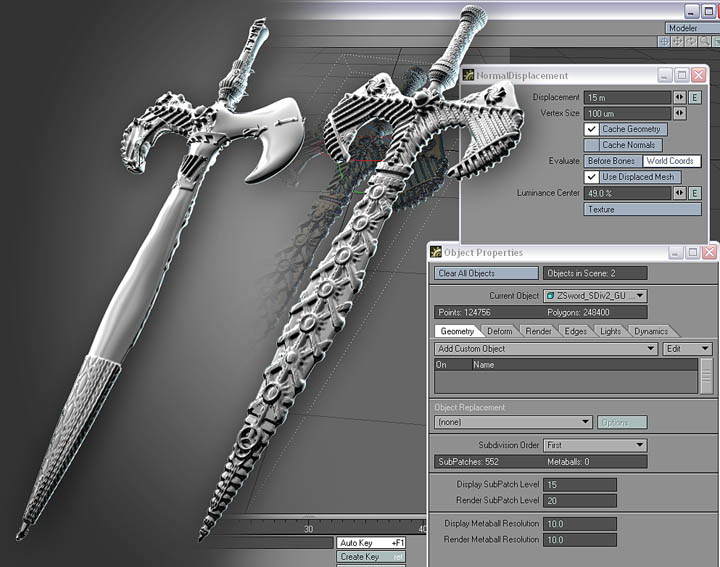Click Display Metaball Resolution field

pos(579,524)
